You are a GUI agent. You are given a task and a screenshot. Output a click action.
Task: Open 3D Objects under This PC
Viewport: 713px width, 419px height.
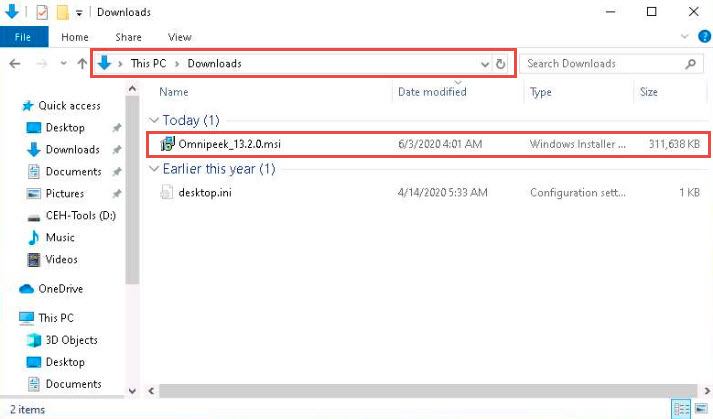click(71, 340)
